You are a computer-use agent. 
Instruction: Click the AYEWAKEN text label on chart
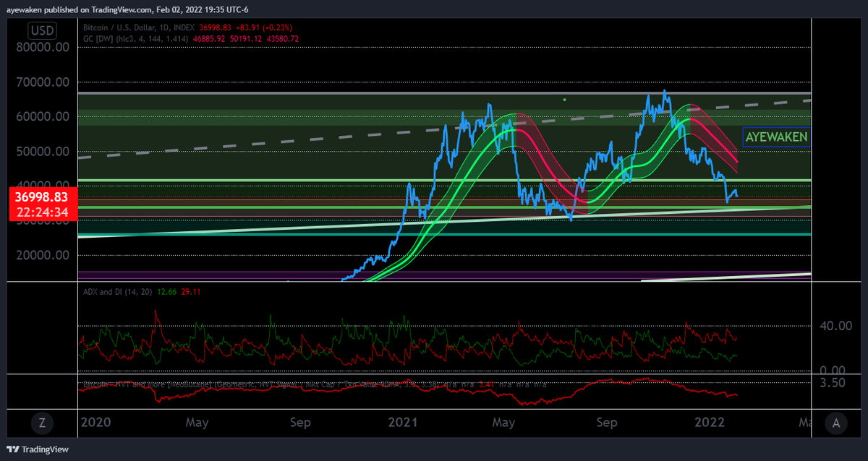[x=776, y=137]
